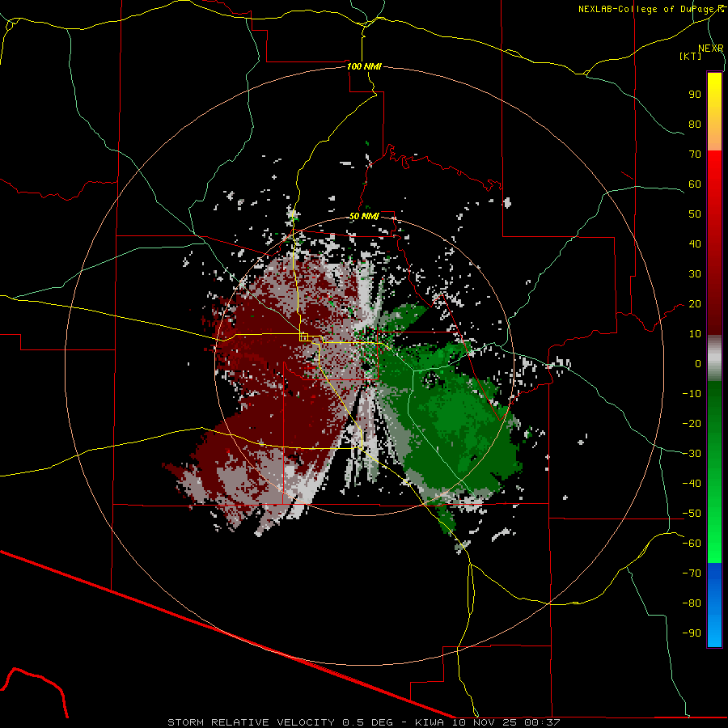728x728 pixels.
Task: Click the 20 value on color scale
Action: (x=695, y=304)
